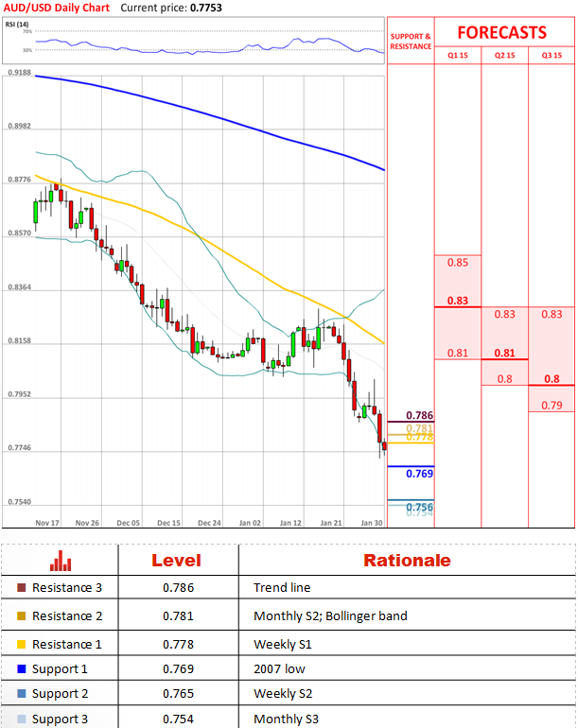Image resolution: width=578 pixels, height=728 pixels.
Task: Click the 0.81 forecast in Q1 15
Action: [x=458, y=354]
